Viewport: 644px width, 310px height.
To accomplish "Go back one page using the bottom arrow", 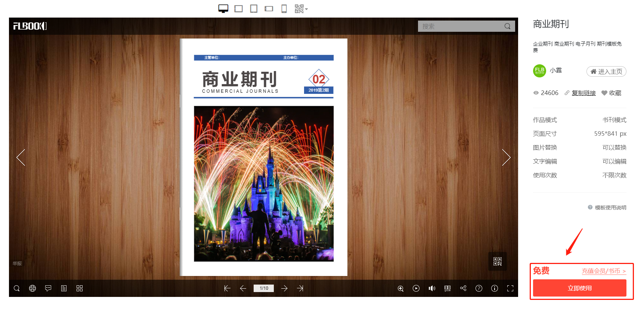I will [x=243, y=288].
